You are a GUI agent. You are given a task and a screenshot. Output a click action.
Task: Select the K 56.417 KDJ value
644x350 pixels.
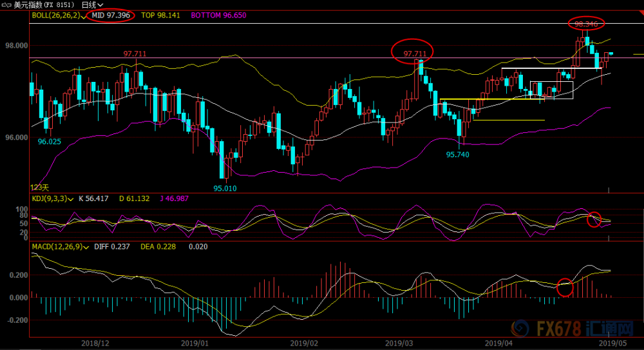93,199
